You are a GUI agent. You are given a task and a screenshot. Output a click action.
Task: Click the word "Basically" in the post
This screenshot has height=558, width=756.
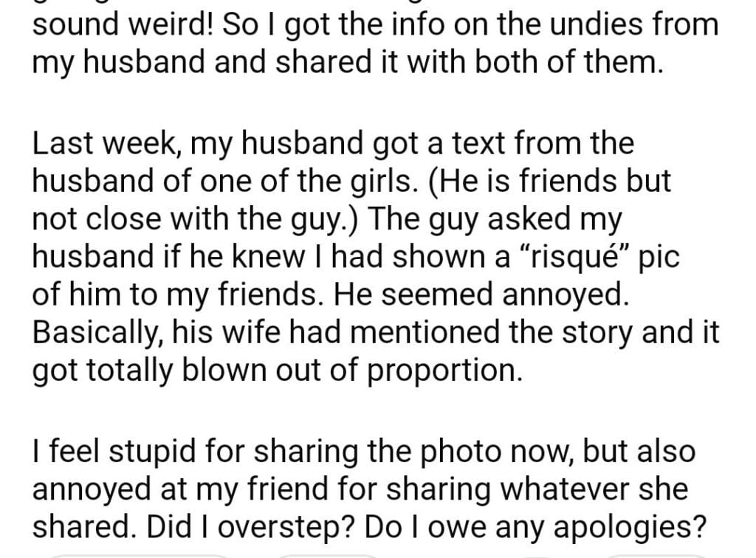tap(100, 333)
